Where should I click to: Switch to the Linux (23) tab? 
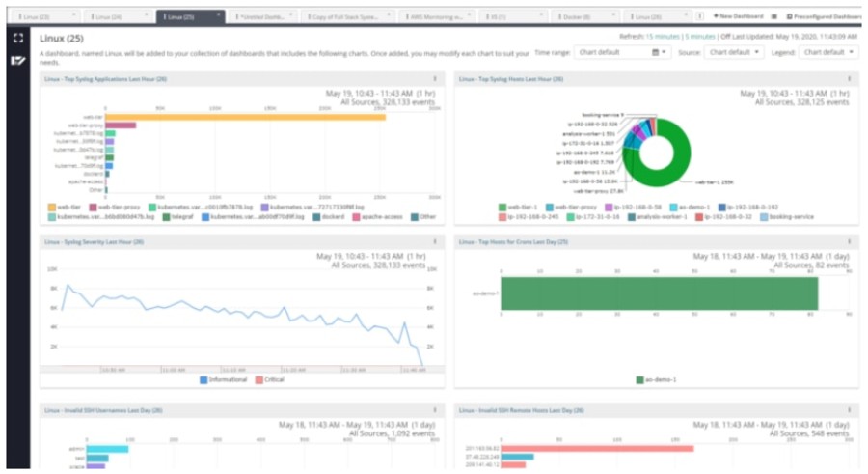pos(45,17)
